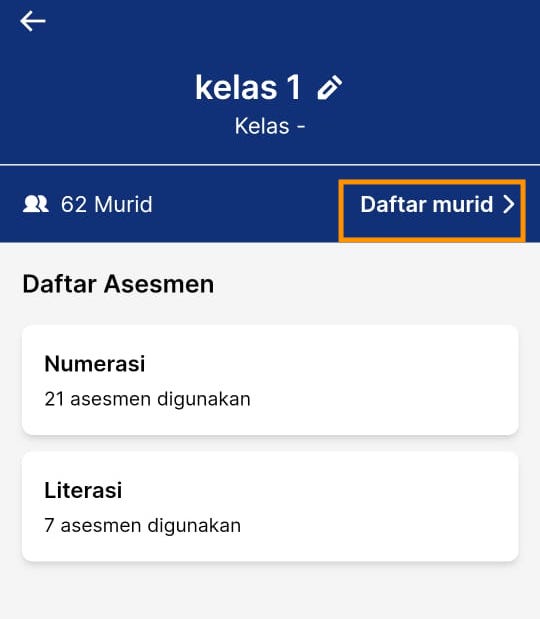Click the word Daftar in Daftar murid
Screen dimensions: 540x619
(394, 204)
